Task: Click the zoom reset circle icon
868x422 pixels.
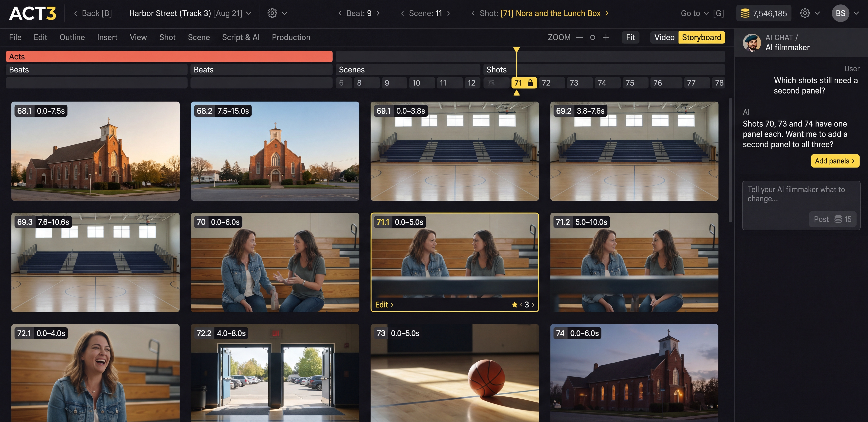Action: pyautogui.click(x=593, y=37)
